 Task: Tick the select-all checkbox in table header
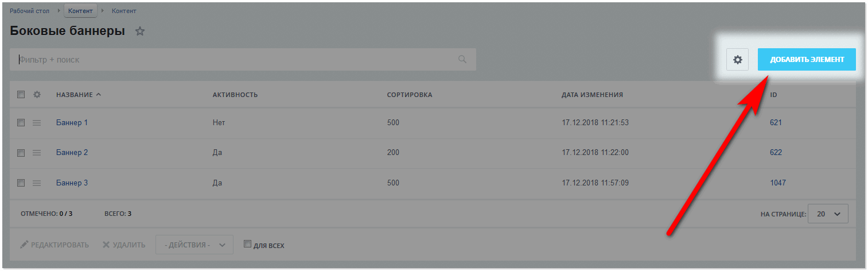click(x=21, y=94)
